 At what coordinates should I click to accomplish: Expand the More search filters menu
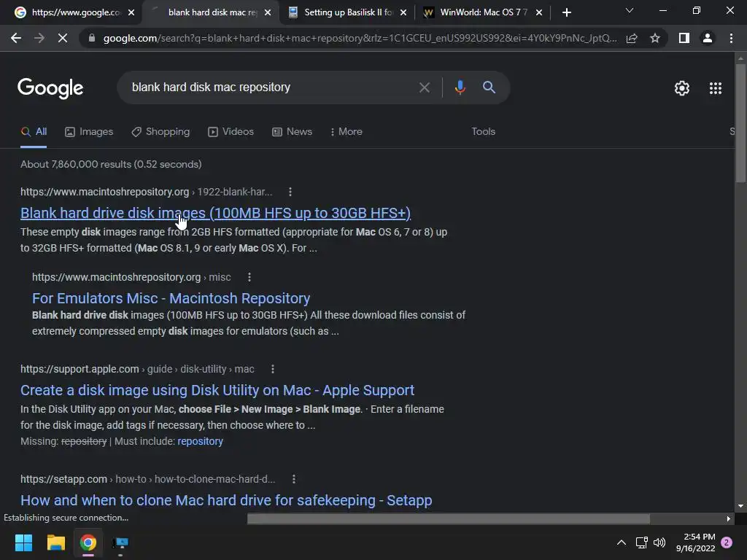(347, 132)
